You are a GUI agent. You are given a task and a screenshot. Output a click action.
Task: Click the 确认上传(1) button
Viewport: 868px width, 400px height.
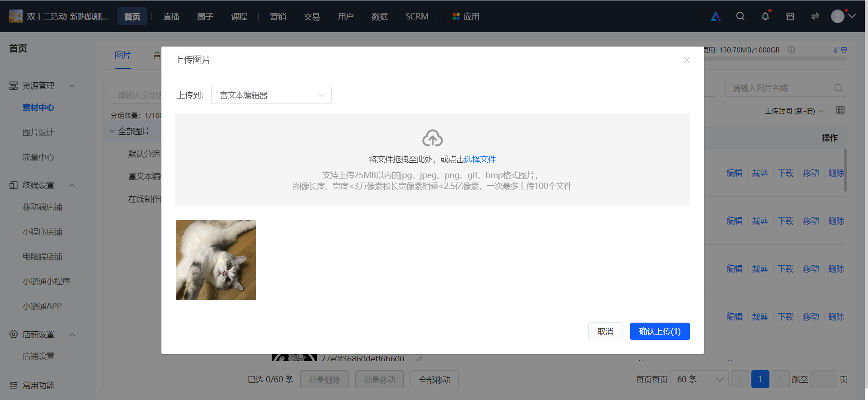click(x=660, y=331)
